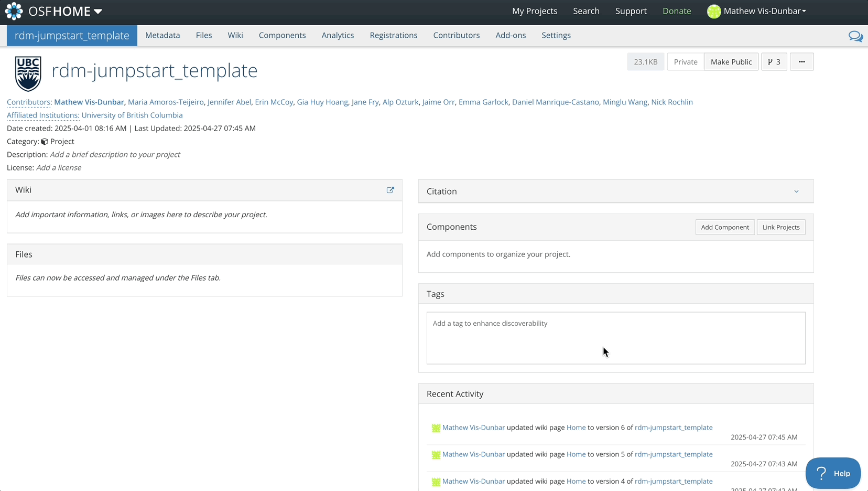The height and width of the screenshot is (491, 868).
Task: Open the three-dots more options button
Action: click(801, 62)
